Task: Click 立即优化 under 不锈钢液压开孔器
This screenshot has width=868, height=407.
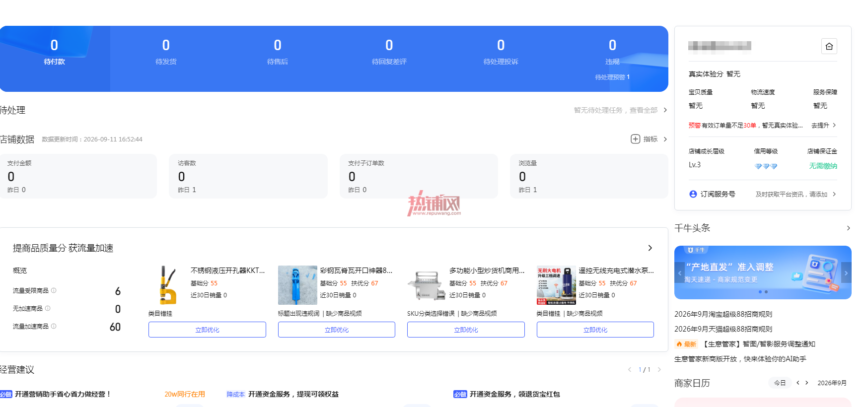Action: coord(207,330)
